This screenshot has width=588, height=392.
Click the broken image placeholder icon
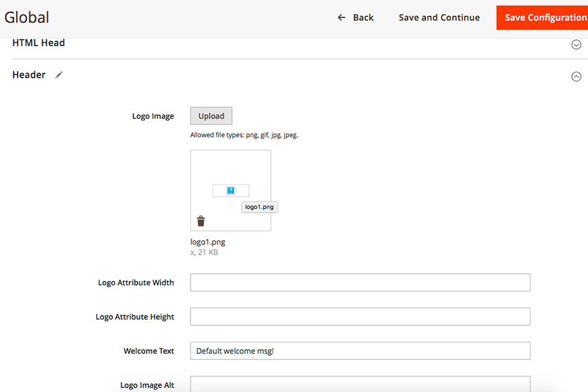(231, 190)
